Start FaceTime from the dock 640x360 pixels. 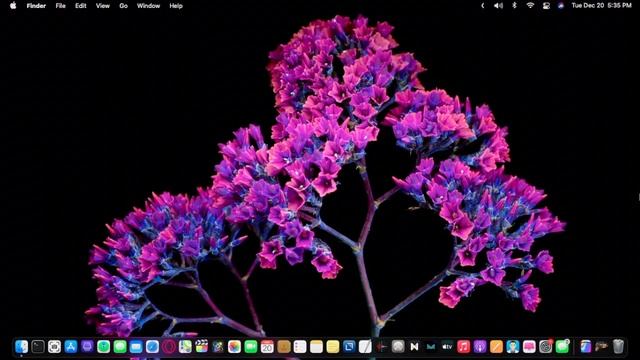[x=251, y=347]
